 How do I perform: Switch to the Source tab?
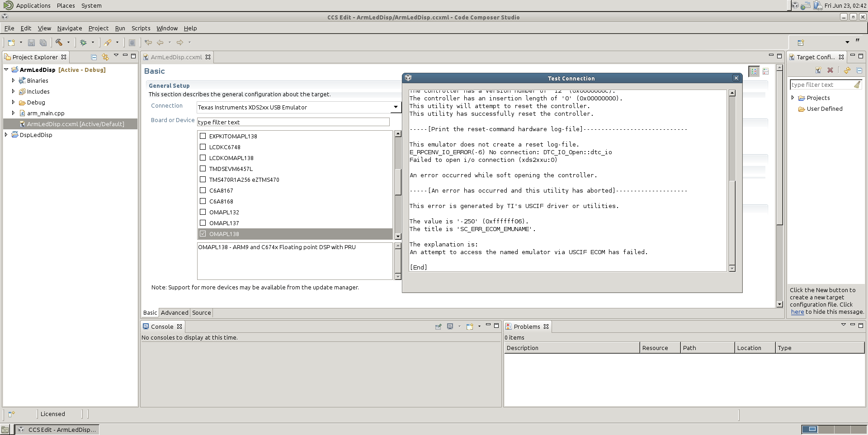[201, 312]
